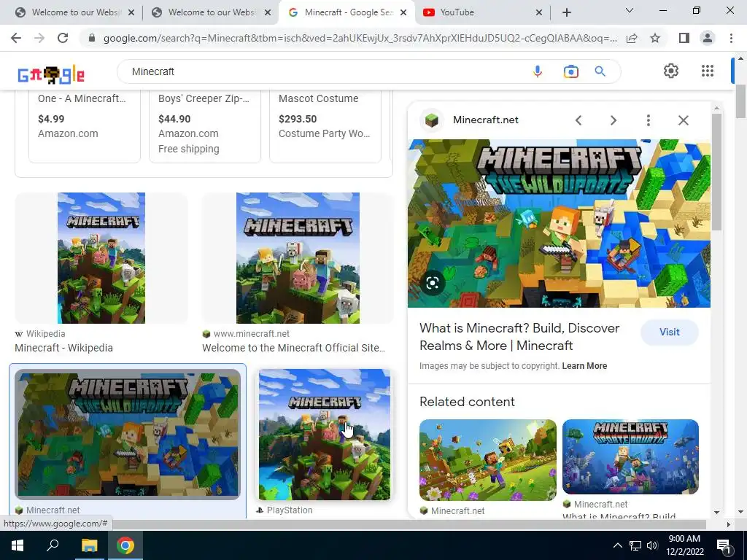Click the share page icon in address bar
This screenshot has width=747, height=560.
coord(632,38)
